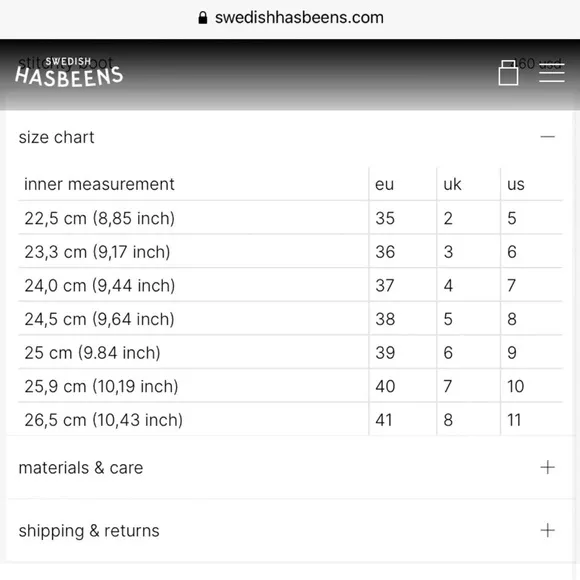Click the inner measurement header

[99, 184]
